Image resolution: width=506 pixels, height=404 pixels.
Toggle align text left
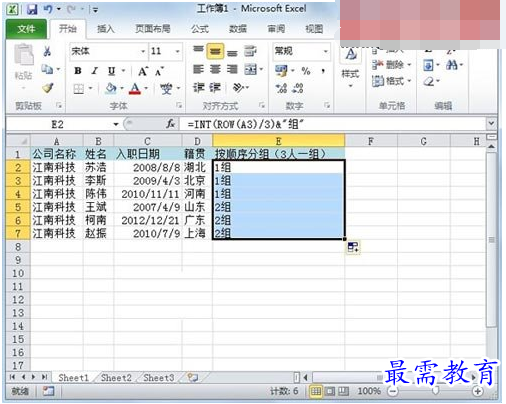click(x=198, y=69)
